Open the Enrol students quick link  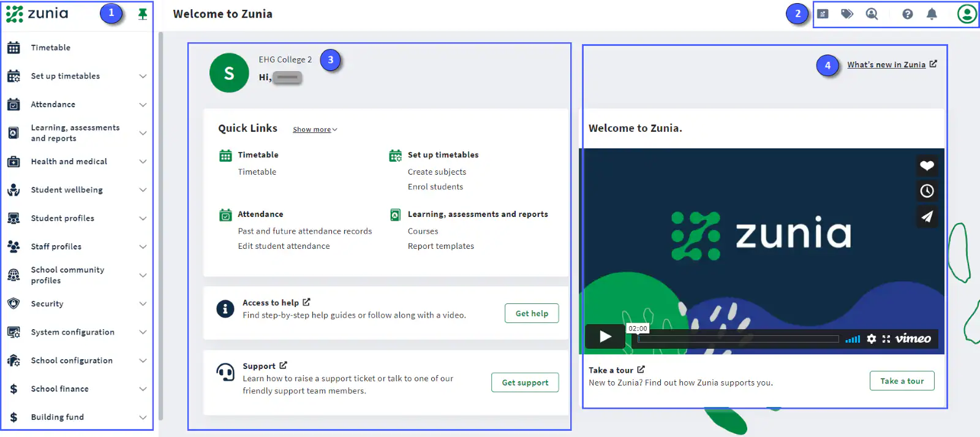point(435,187)
